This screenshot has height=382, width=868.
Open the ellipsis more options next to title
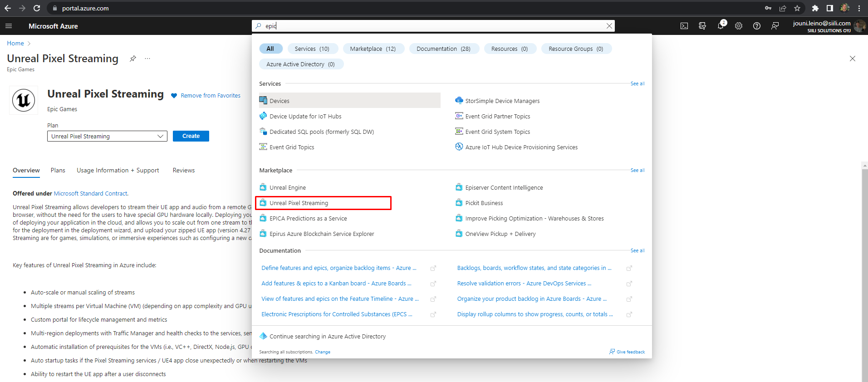(147, 59)
